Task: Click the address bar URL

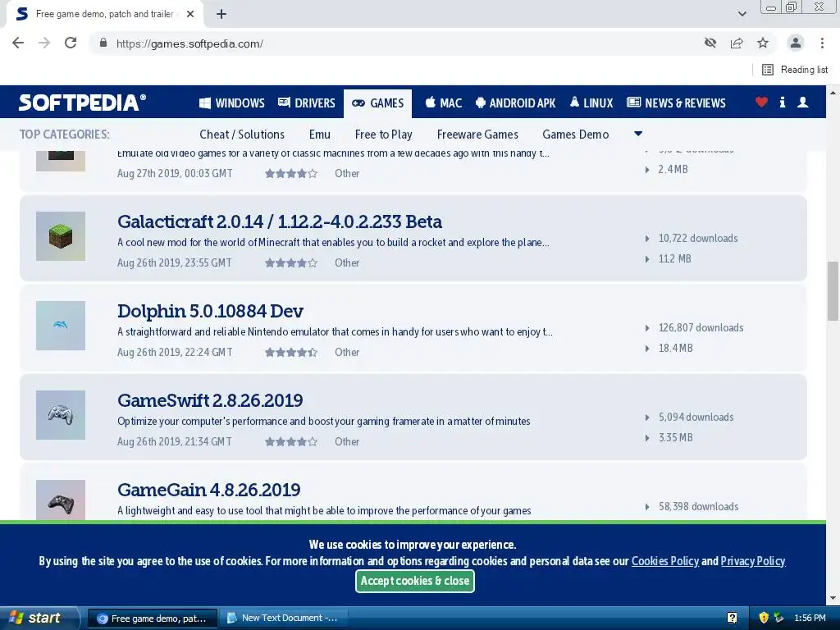Action: pos(189,43)
